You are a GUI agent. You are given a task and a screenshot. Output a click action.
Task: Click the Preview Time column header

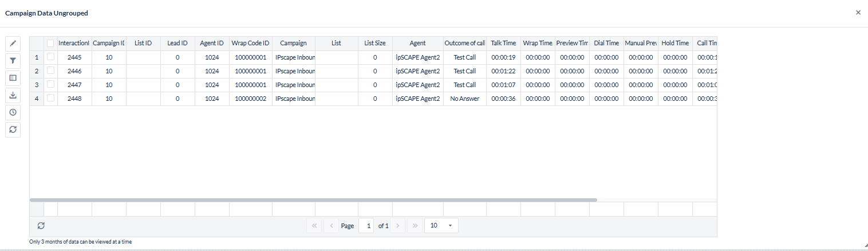pos(572,43)
